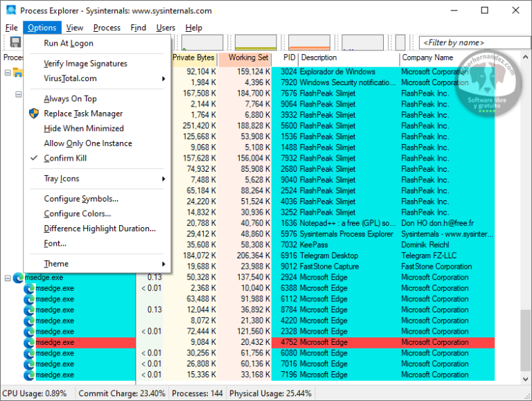Image resolution: width=532 pixels, height=401 pixels.
Task: Open the Process menu
Action: (107, 28)
